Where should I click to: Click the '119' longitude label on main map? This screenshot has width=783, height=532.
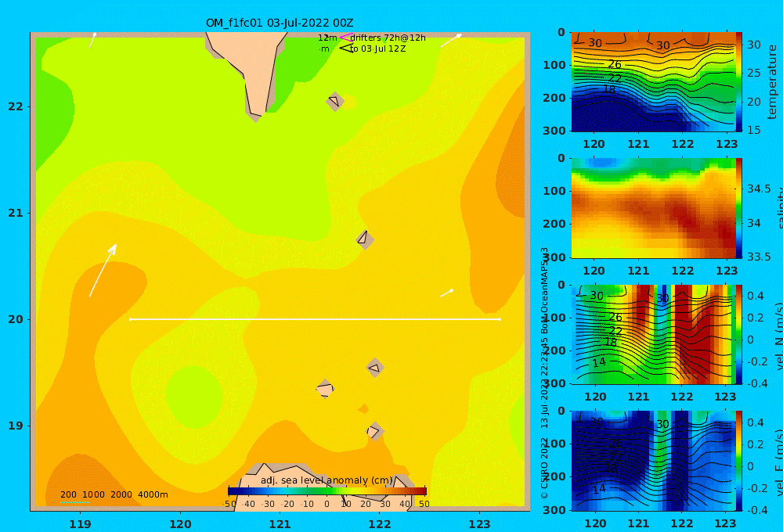[81, 524]
